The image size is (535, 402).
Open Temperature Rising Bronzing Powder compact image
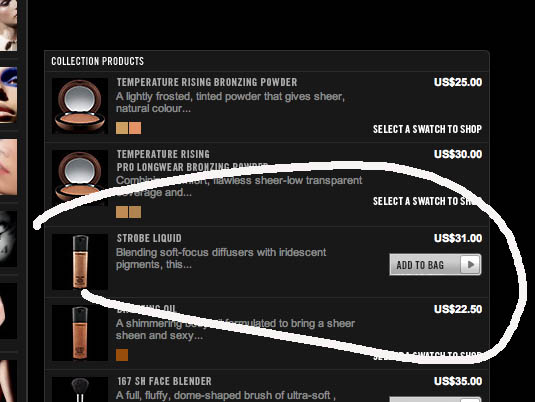pyautogui.click(x=80, y=106)
